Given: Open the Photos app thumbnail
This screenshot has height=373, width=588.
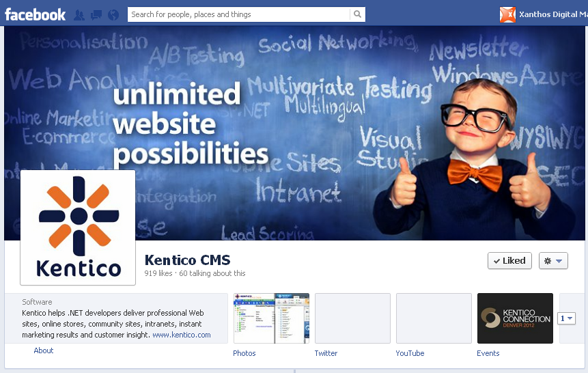Looking at the screenshot, I should pyautogui.click(x=271, y=318).
